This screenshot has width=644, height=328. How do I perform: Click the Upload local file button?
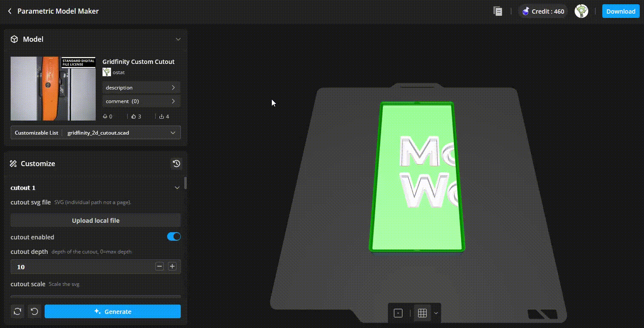pos(95,220)
